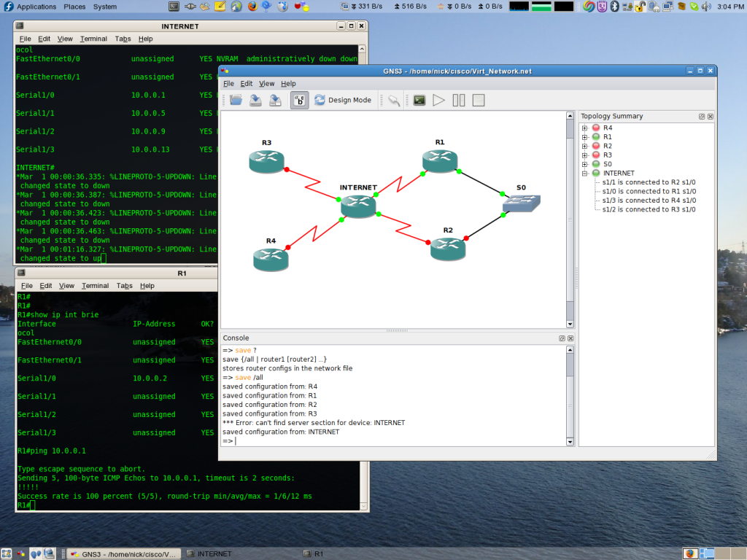Click the sticky notes launcher icon

pos(220,6)
